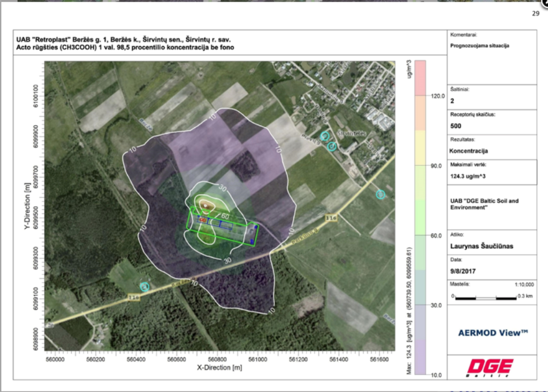Image resolution: width=548 pixels, height=392 pixels.
Task: Click the white peak concentration point
Action: (207, 204)
